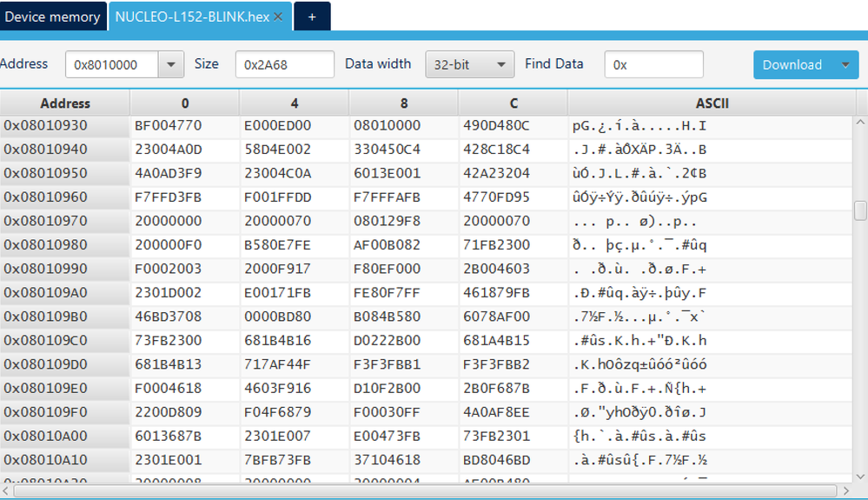Close the NUCLEO-L152-BLINK.hex tab
Screen dimensions: 868x500
[x=278, y=17]
